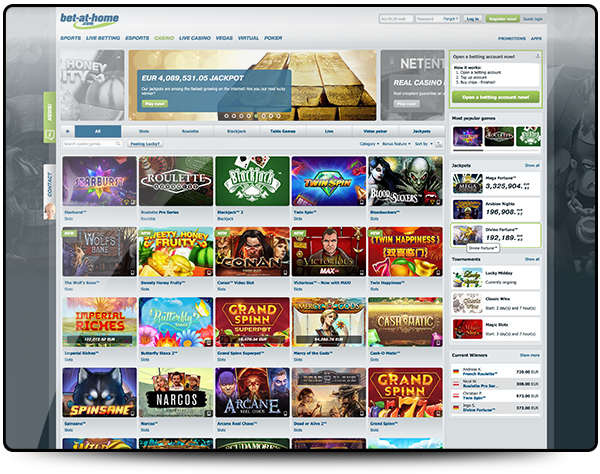Open Magic Slots tournament icon
600x474 pixels.
(x=467, y=329)
